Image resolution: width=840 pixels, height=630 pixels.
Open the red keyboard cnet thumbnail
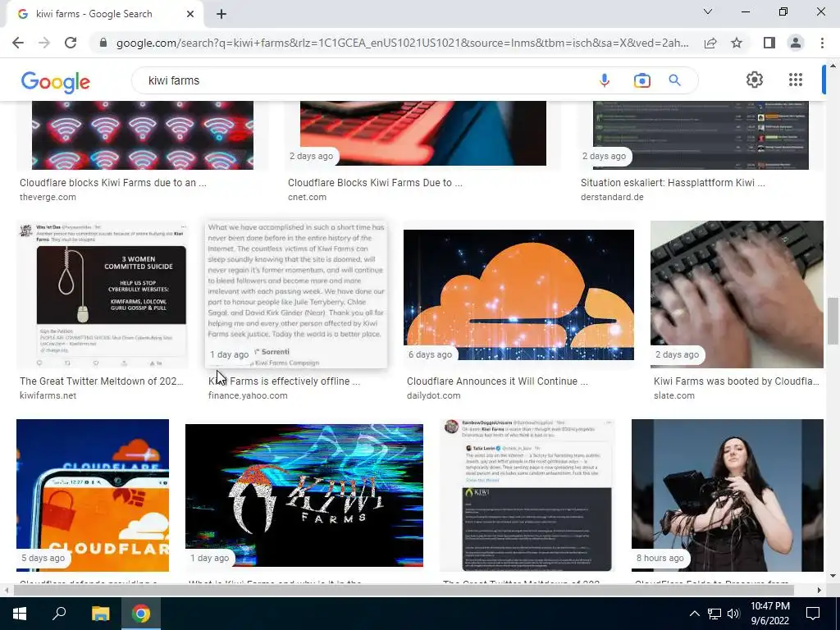coord(423,134)
